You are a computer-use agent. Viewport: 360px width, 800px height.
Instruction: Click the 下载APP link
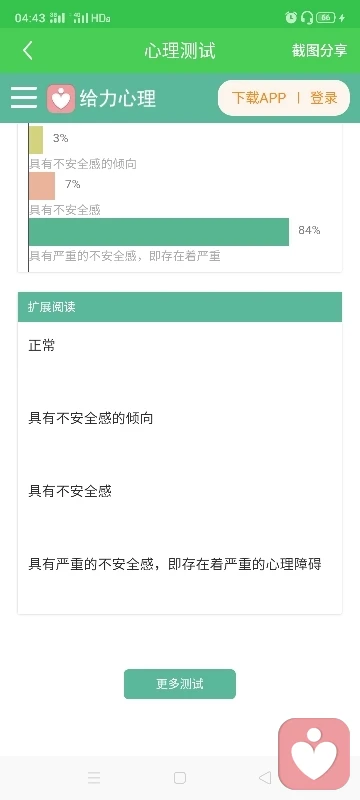[259, 98]
